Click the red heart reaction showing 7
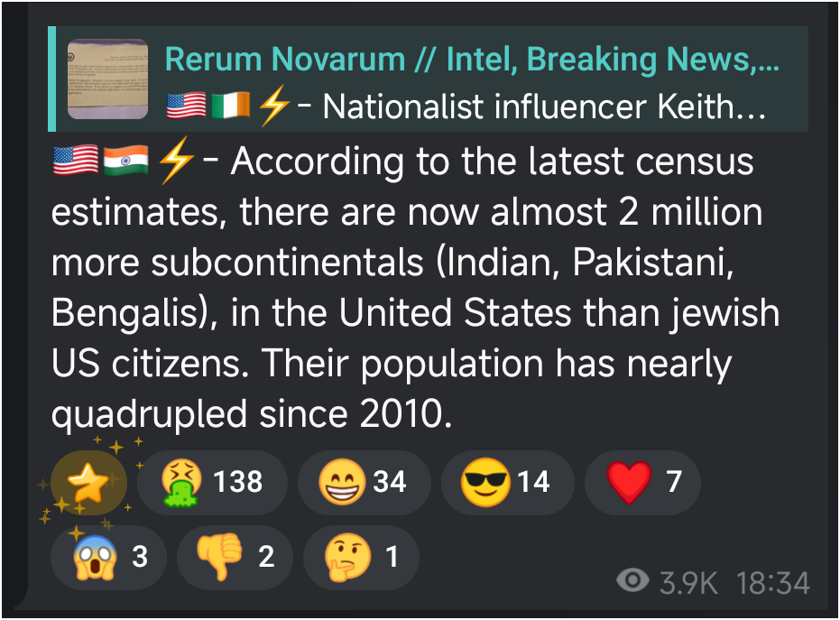Viewport: 840px width, 620px height. click(642, 482)
